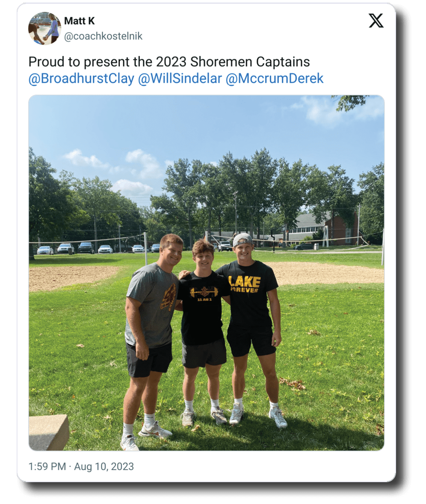
Task: Click the barbell logo on middle shirt
Action: [x=204, y=292]
